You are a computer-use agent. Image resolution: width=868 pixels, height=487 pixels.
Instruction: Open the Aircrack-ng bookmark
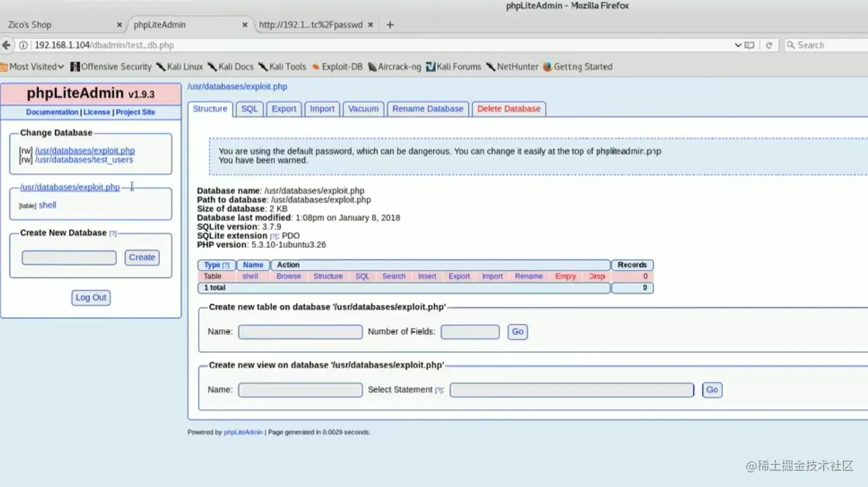coord(394,67)
